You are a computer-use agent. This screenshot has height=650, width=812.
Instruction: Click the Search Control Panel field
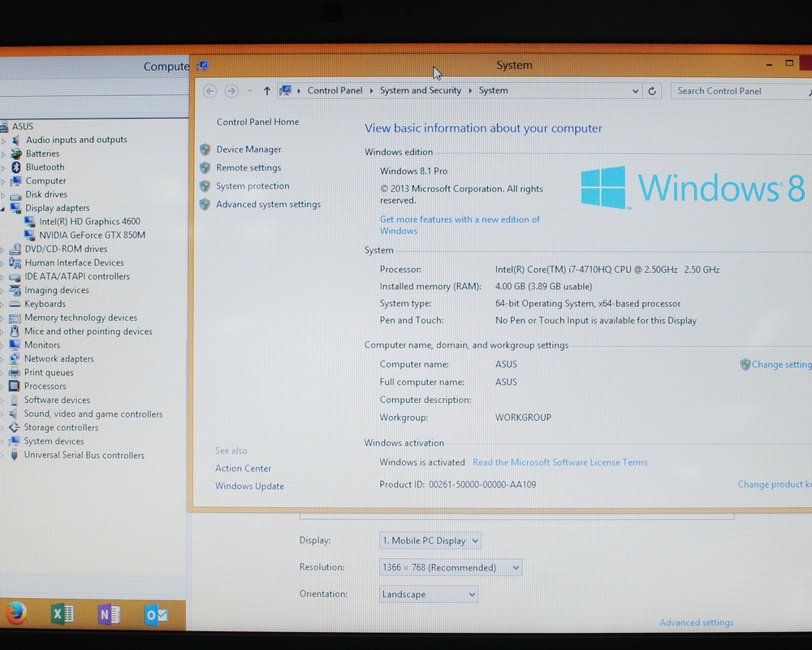[741, 91]
